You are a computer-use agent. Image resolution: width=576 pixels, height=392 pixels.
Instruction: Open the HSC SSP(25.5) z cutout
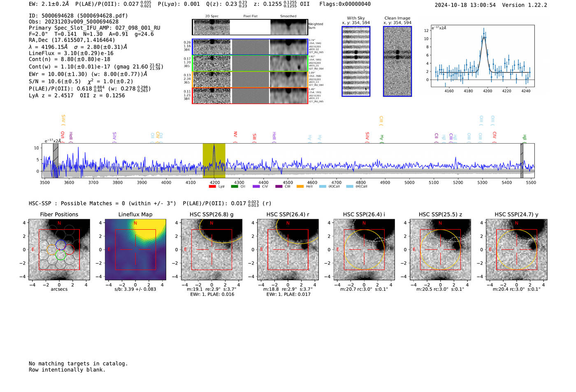click(x=440, y=250)
